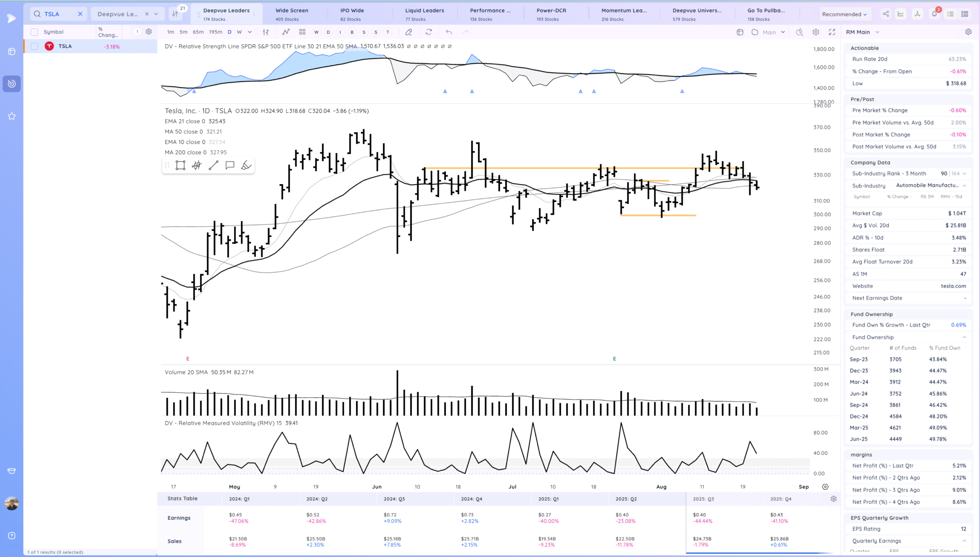
Task: Switch to column grid view icon
Action: [x=965, y=14]
